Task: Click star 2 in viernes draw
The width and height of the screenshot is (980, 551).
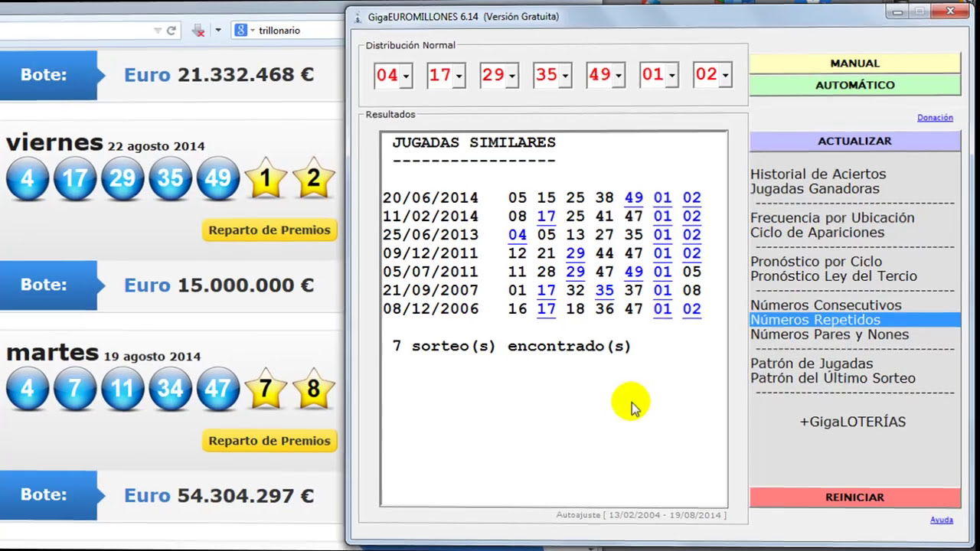Action: tap(313, 178)
